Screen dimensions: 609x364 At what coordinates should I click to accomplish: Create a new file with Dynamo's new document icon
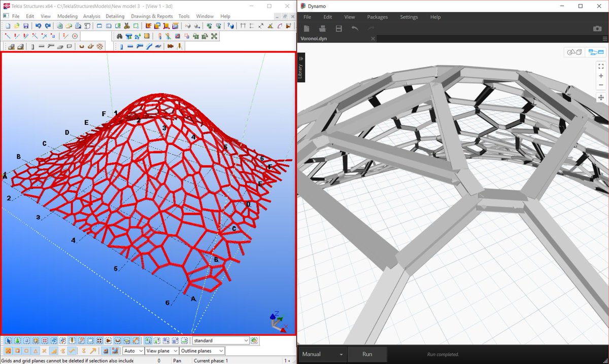click(307, 29)
